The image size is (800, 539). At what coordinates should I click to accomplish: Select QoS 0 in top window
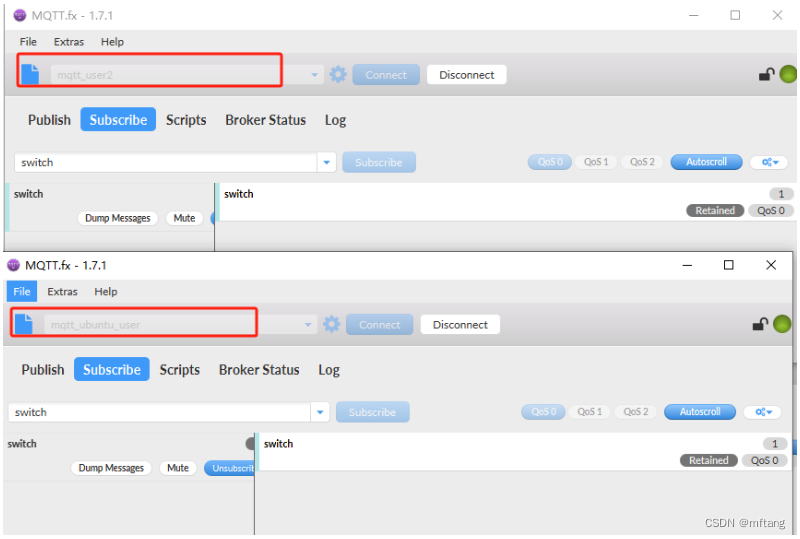click(550, 162)
